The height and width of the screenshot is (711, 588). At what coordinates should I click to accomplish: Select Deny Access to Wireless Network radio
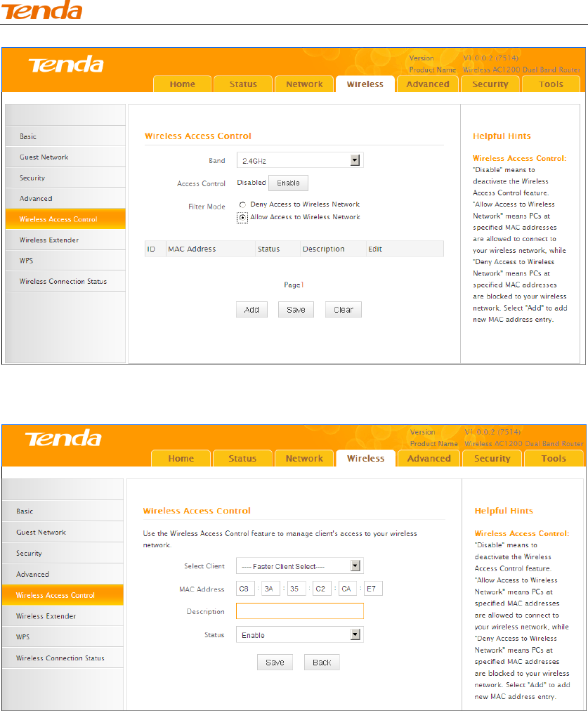[x=242, y=205]
